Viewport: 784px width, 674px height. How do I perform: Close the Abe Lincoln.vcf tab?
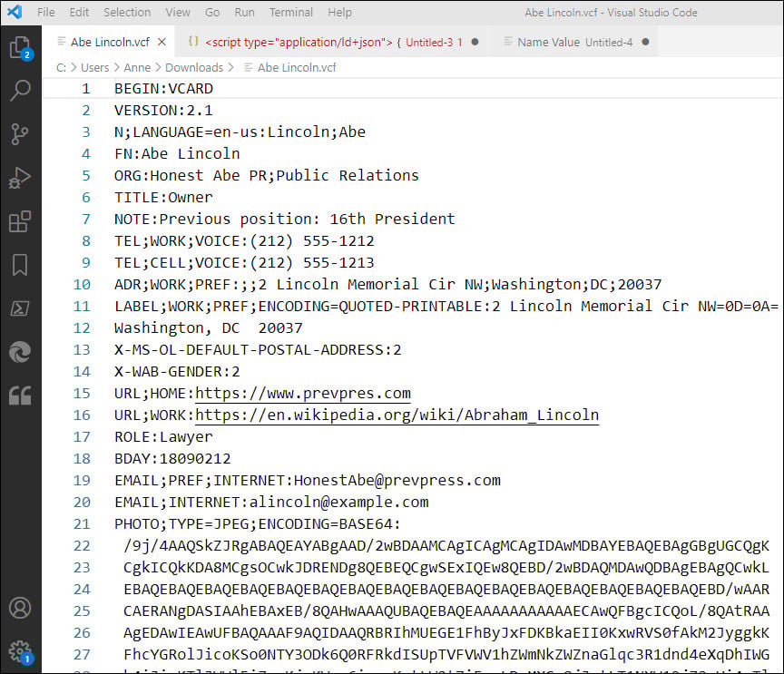(x=162, y=42)
